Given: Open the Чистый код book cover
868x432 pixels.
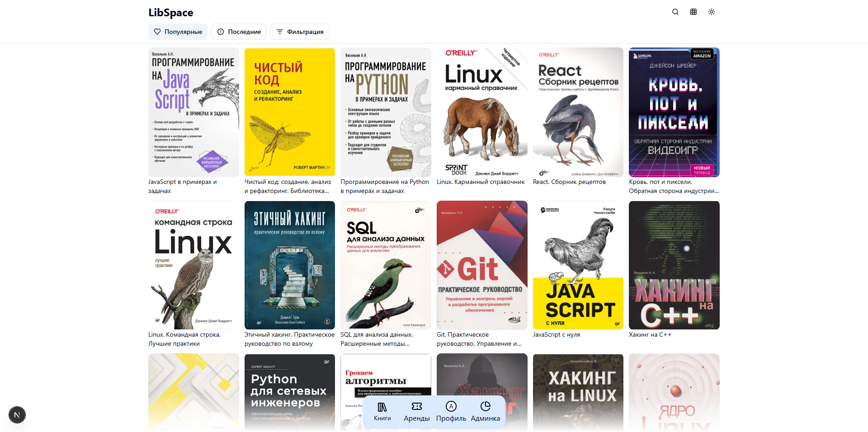Looking at the screenshot, I should point(290,112).
